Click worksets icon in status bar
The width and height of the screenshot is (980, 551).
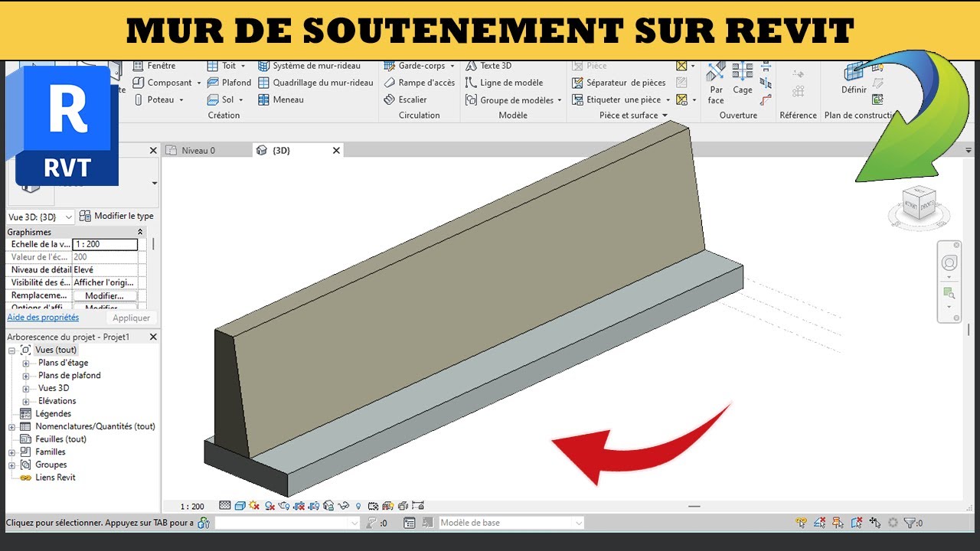tap(204, 523)
